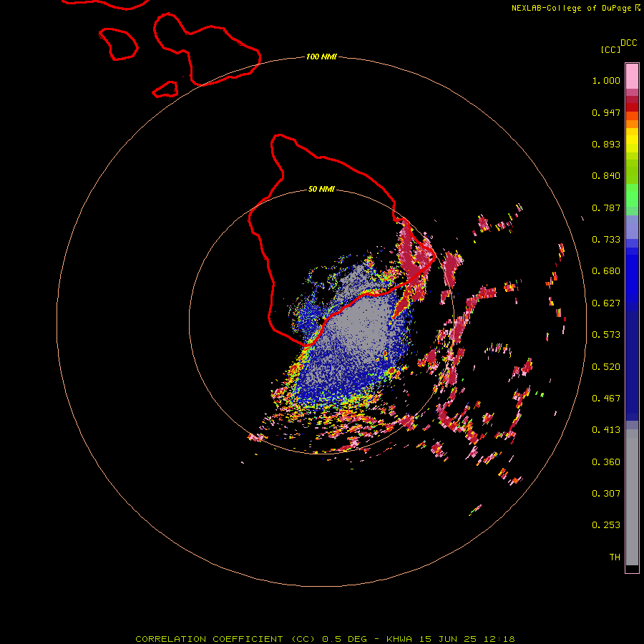Image resolution: width=644 pixels, height=644 pixels.
Task: Click the 0.840 scale value
Action: (x=606, y=176)
